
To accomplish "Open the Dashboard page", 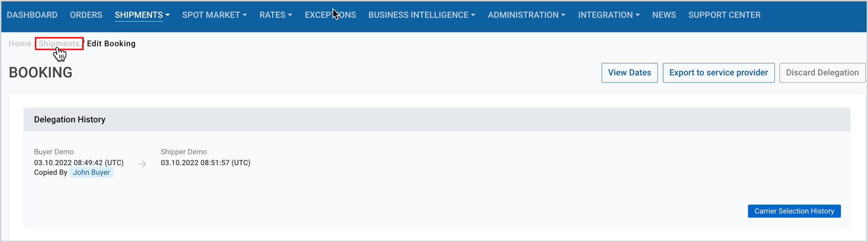I will [32, 15].
